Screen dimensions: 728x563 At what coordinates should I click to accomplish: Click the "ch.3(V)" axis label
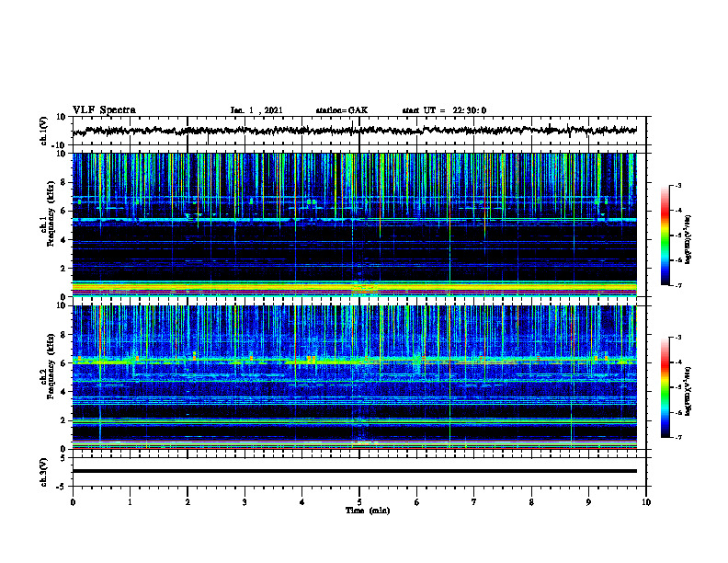[x=44, y=472]
